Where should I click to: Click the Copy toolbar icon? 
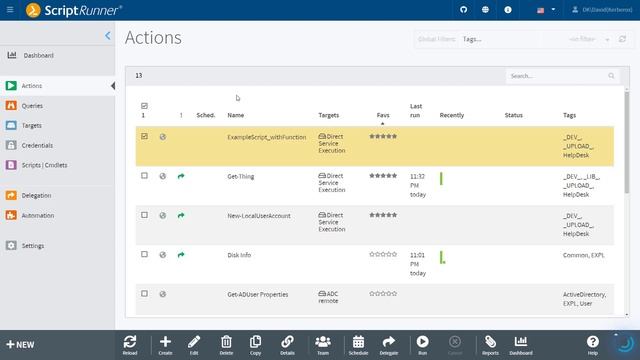(x=256, y=345)
